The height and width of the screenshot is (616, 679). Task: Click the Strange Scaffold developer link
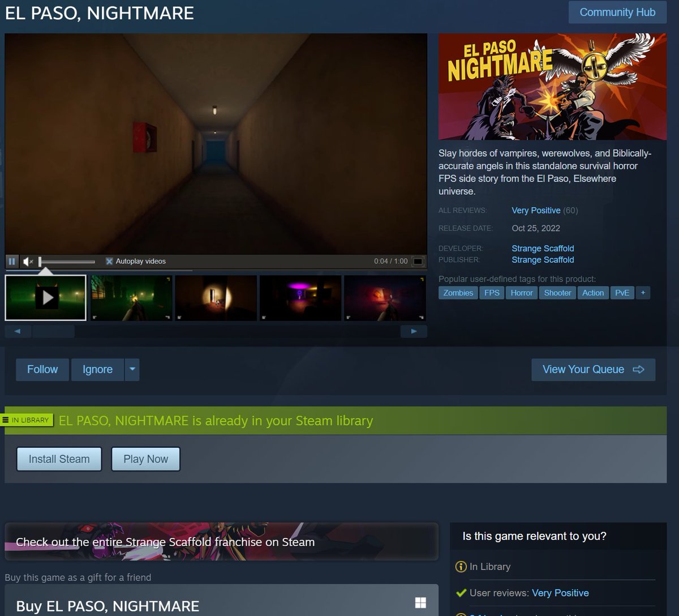click(543, 248)
